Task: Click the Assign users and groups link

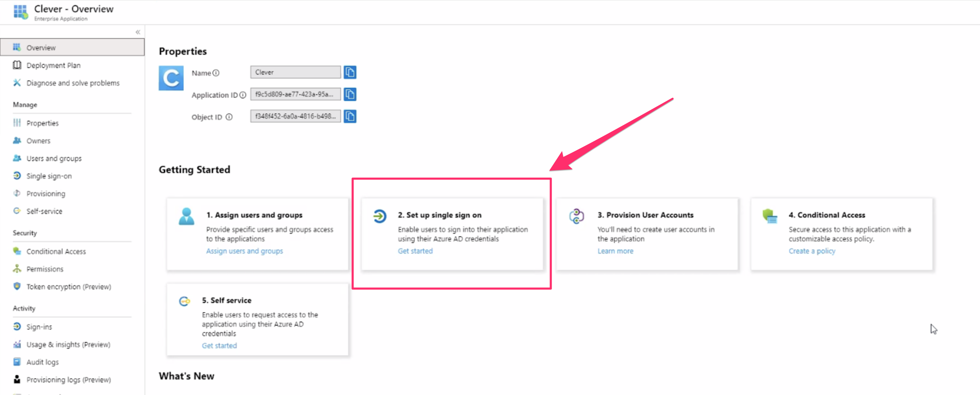Action: pyautogui.click(x=244, y=251)
